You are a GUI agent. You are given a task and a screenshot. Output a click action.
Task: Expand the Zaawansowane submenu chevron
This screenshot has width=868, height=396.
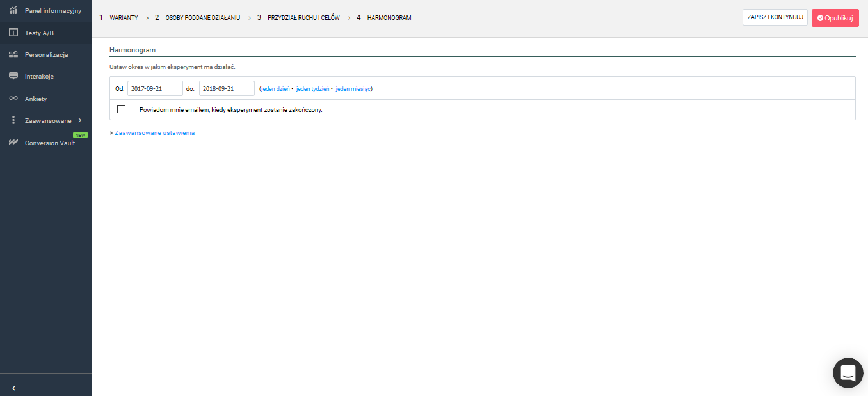[x=79, y=120]
